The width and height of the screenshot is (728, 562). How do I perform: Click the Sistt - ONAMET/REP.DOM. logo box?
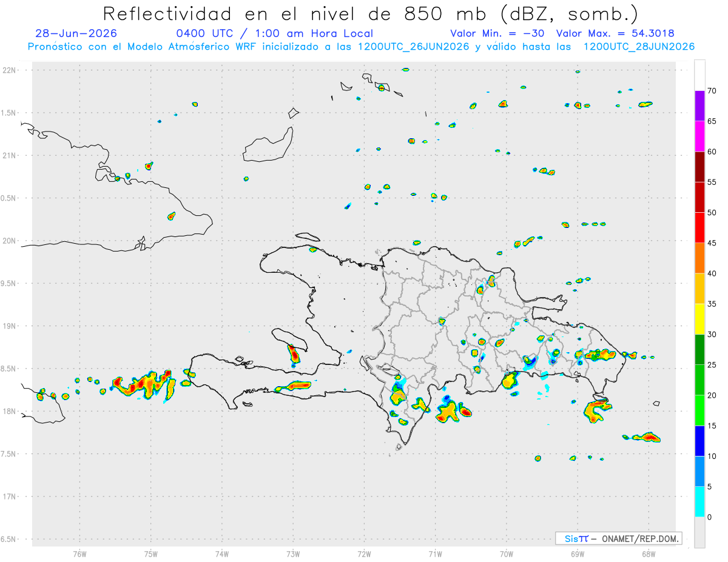[x=619, y=538]
